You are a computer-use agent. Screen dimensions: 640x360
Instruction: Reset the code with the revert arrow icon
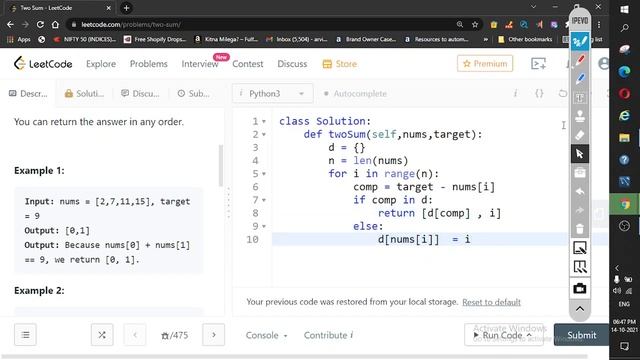pyautogui.click(x=562, y=93)
